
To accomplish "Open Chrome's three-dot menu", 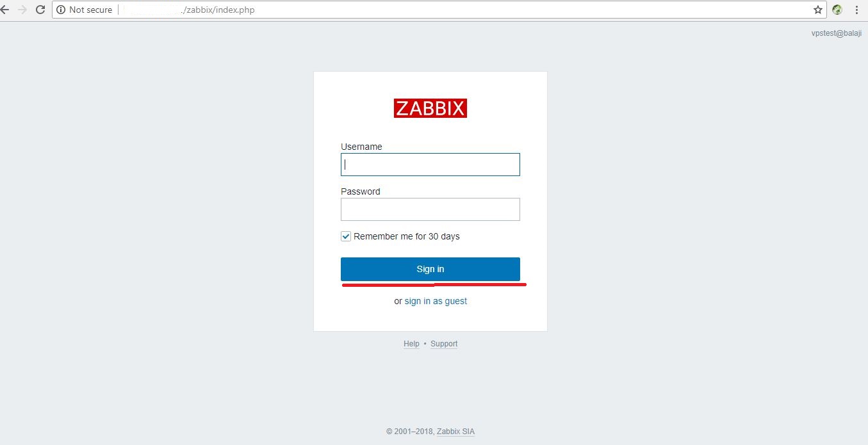I will tap(856, 10).
